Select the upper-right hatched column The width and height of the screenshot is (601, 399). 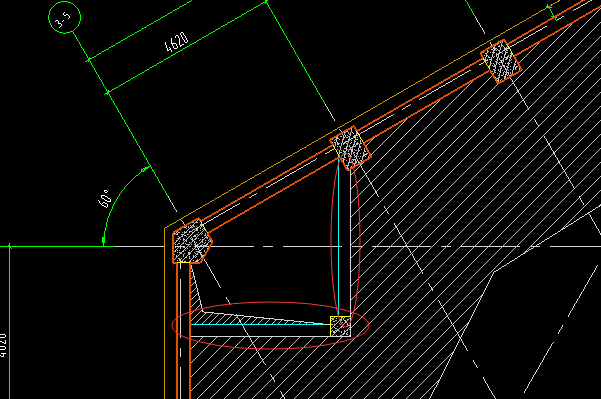tap(501, 61)
